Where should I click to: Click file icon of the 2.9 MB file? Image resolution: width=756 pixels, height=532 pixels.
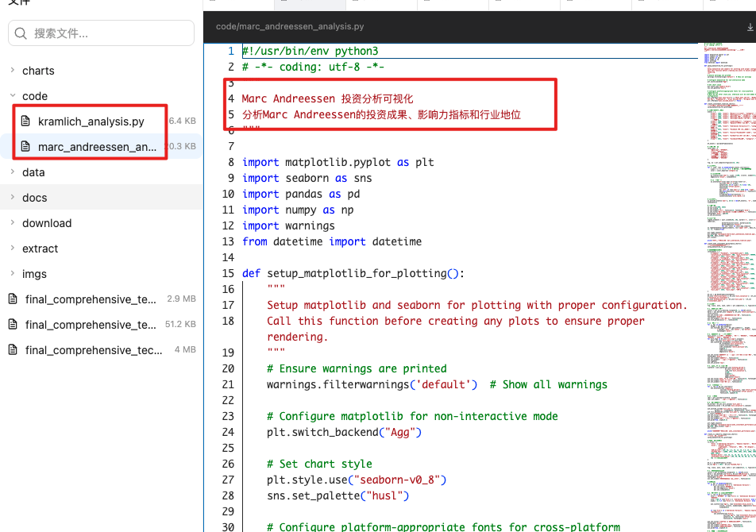(x=13, y=299)
